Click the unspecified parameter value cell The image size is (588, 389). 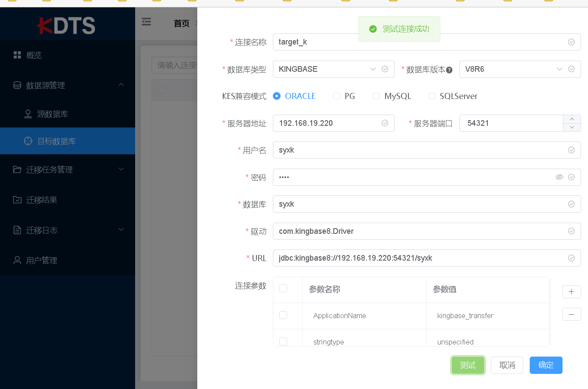click(488, 338)
